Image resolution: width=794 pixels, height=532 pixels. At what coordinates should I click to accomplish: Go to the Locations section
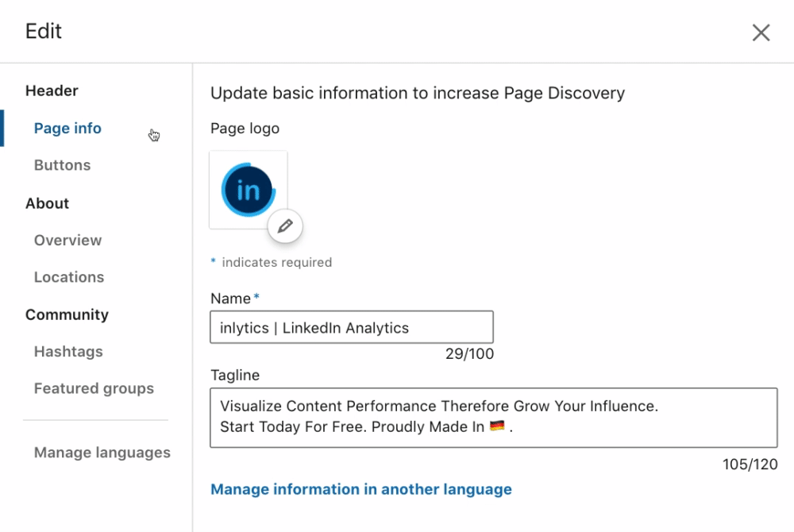[x=69, y=277]
